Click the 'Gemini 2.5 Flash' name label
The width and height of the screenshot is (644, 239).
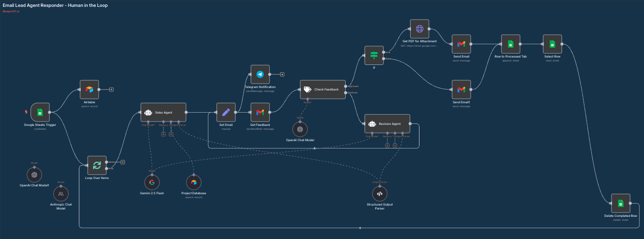152,193
